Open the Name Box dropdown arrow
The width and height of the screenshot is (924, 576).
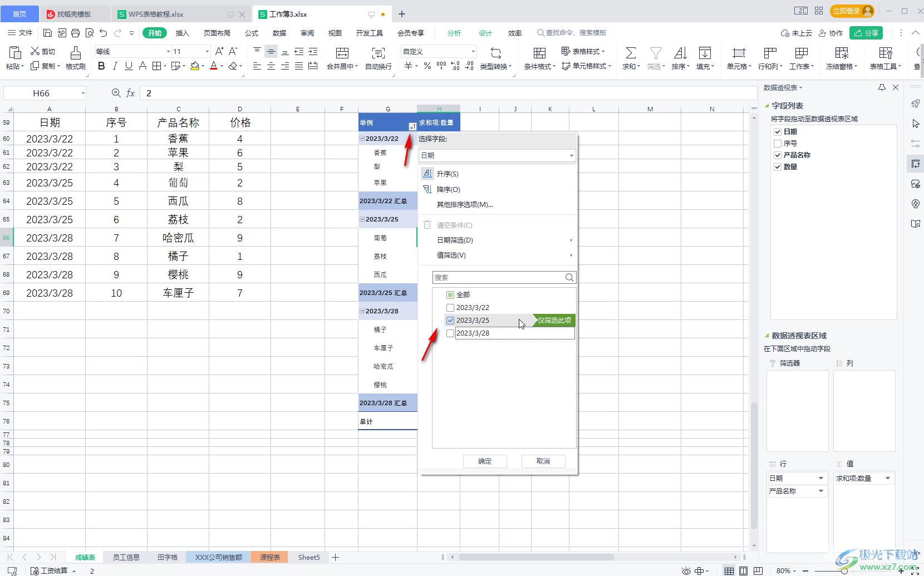[83, 93]
